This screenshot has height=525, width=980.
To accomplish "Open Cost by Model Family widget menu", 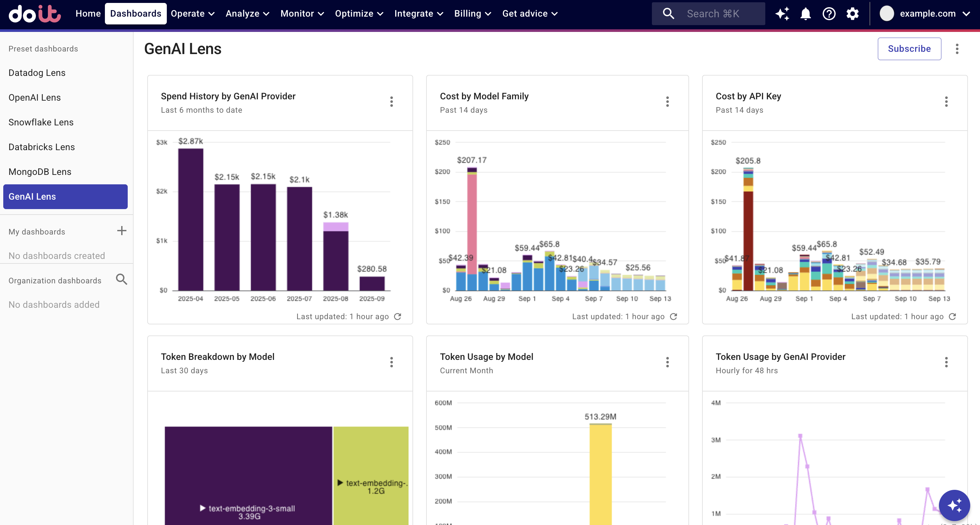I will (x=667, y=102).
